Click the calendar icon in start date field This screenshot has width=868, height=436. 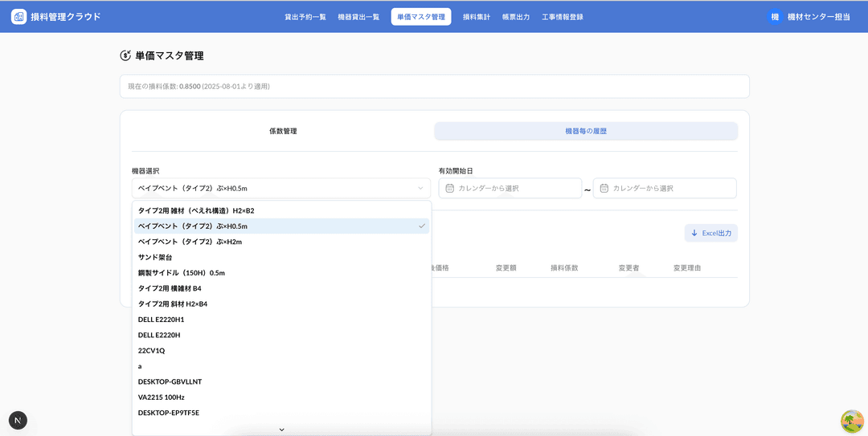450,189
